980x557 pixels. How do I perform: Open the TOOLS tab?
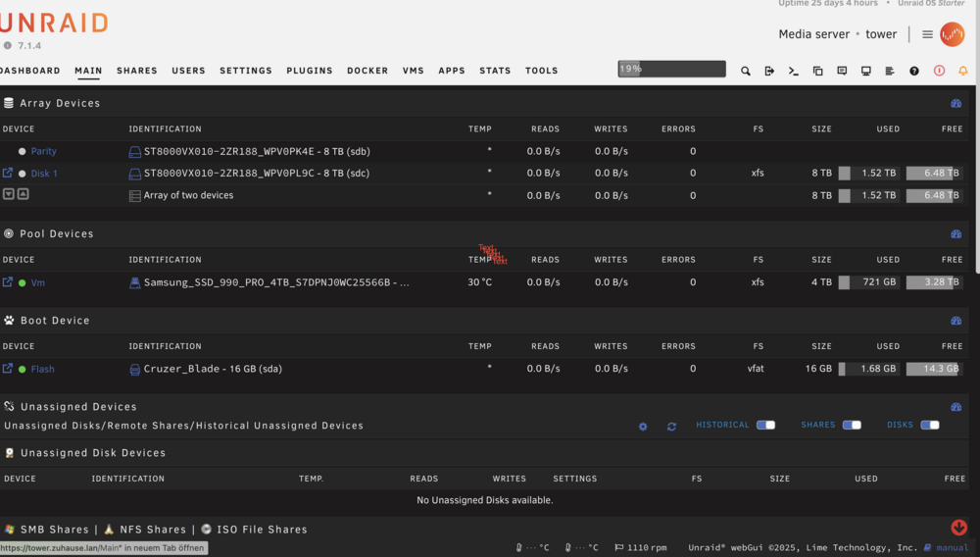(x=541, y=71)
